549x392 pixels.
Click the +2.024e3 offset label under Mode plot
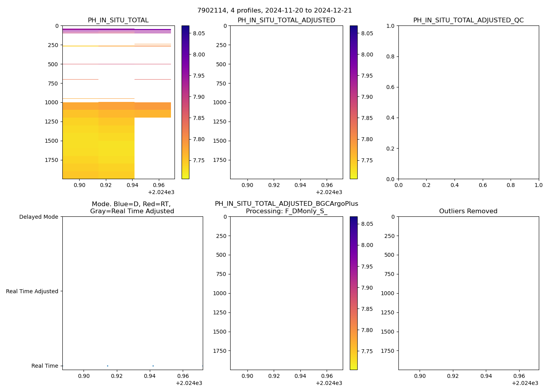pos(189,383)
